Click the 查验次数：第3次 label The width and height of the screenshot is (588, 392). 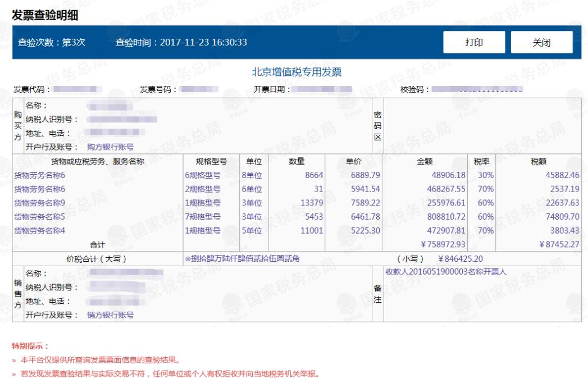pos(52,43)
